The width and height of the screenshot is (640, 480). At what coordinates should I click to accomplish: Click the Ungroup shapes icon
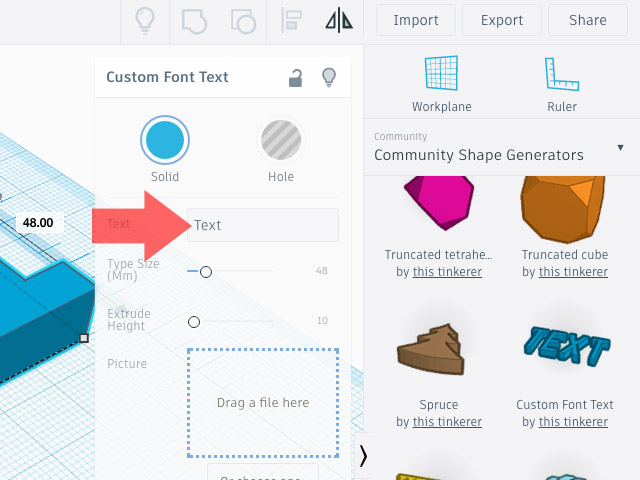tap(242, 20)
